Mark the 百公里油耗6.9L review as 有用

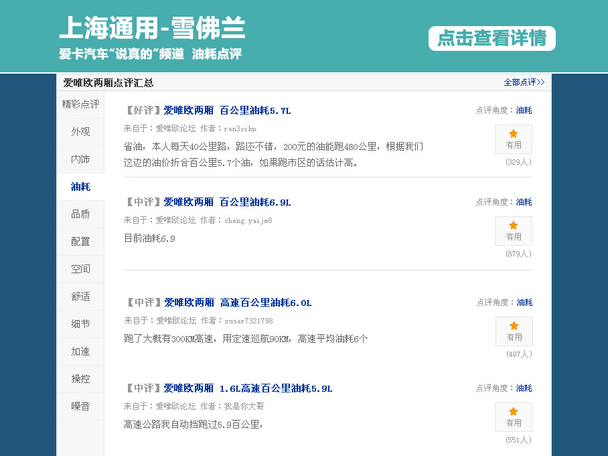click(513, 230)
